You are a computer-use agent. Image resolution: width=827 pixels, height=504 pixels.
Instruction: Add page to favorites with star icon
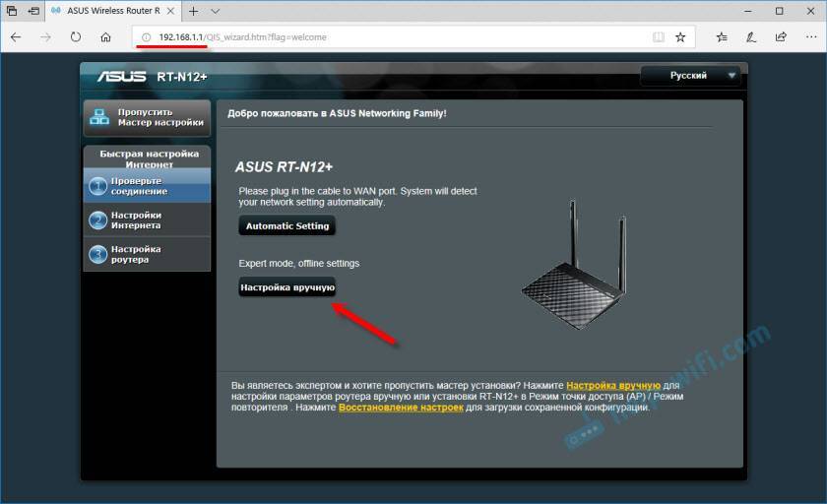[x=680, y=36]
